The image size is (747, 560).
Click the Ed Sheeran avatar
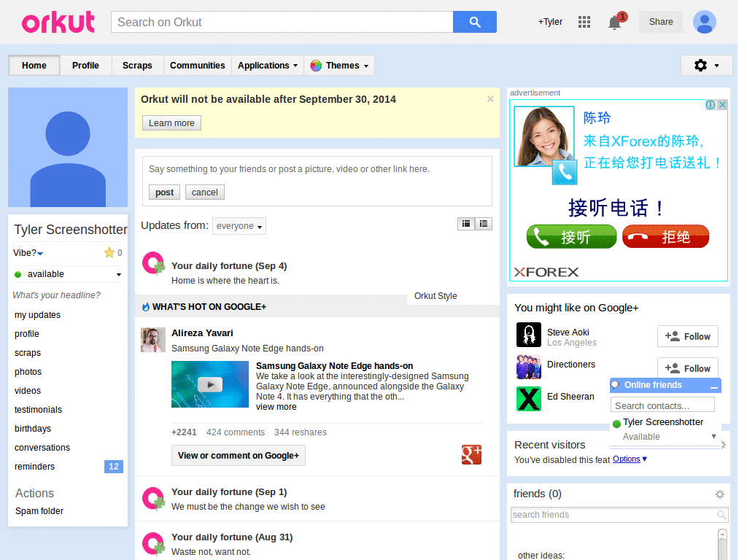529,399
